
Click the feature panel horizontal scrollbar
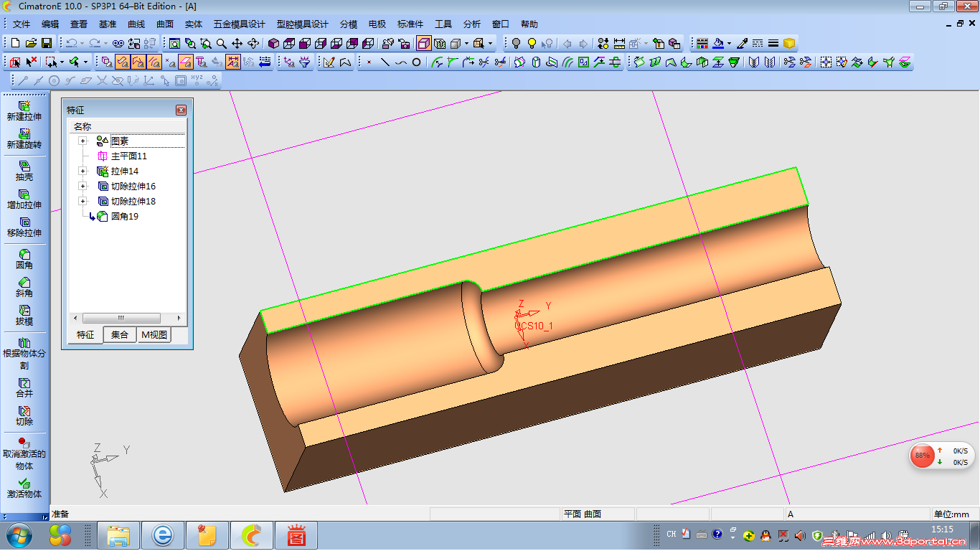[128, 318]
